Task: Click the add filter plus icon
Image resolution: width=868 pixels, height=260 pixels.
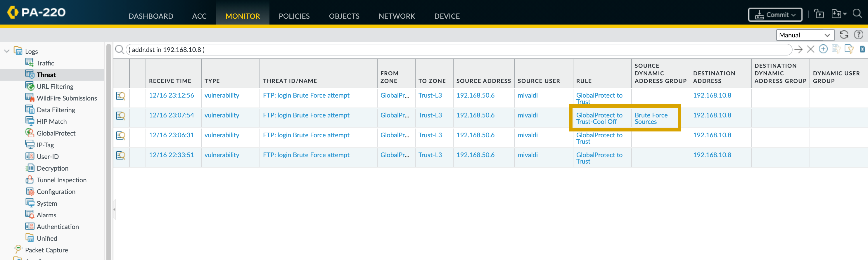Action: tap(823, 49)
